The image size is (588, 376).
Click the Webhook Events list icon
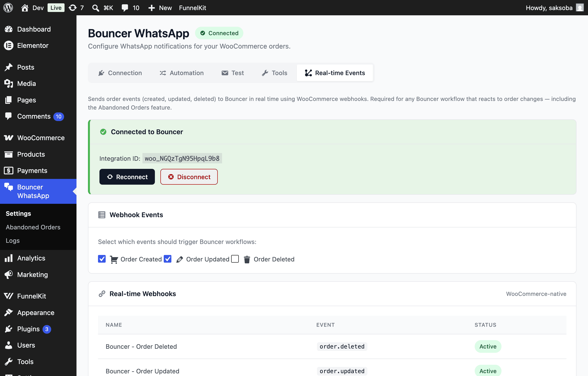coord(102,215)
